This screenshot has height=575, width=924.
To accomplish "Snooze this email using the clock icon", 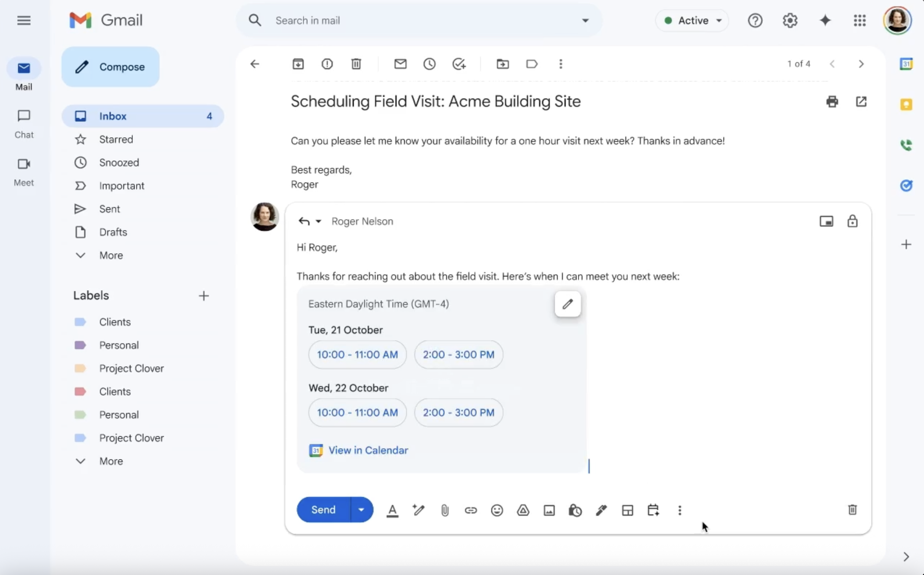I will pyautogui.click(x=429, y=64).
